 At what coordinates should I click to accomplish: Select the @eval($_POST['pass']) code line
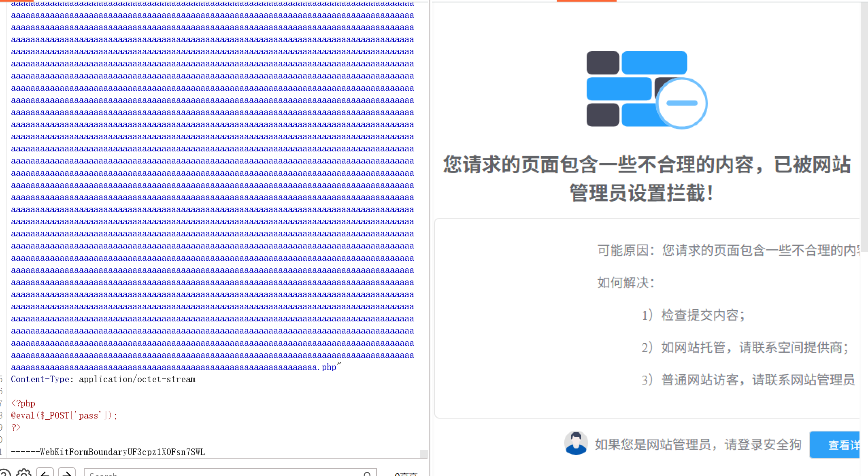tap(64, 415)
